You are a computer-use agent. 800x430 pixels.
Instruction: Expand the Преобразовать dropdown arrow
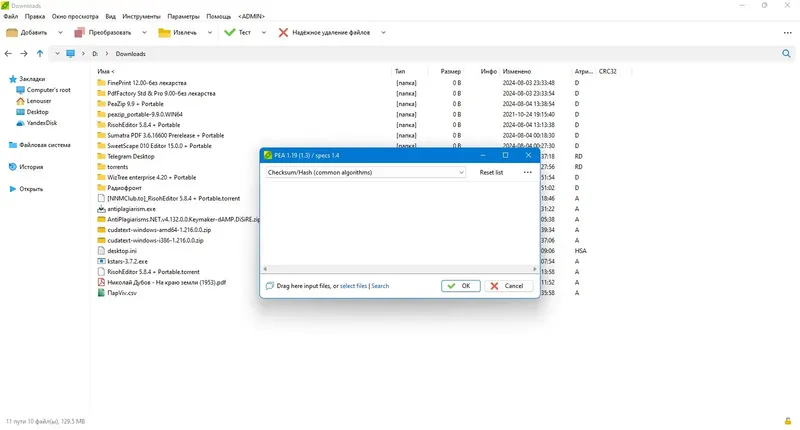(144, 33)
